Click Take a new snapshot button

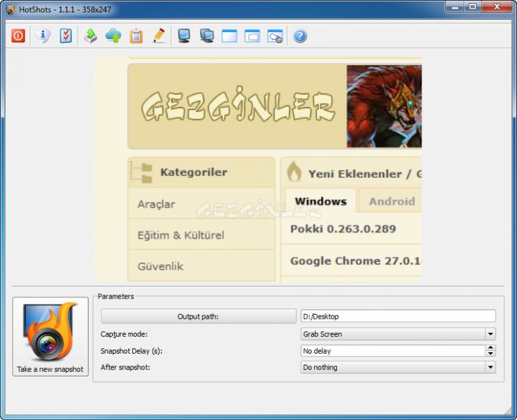50,336
